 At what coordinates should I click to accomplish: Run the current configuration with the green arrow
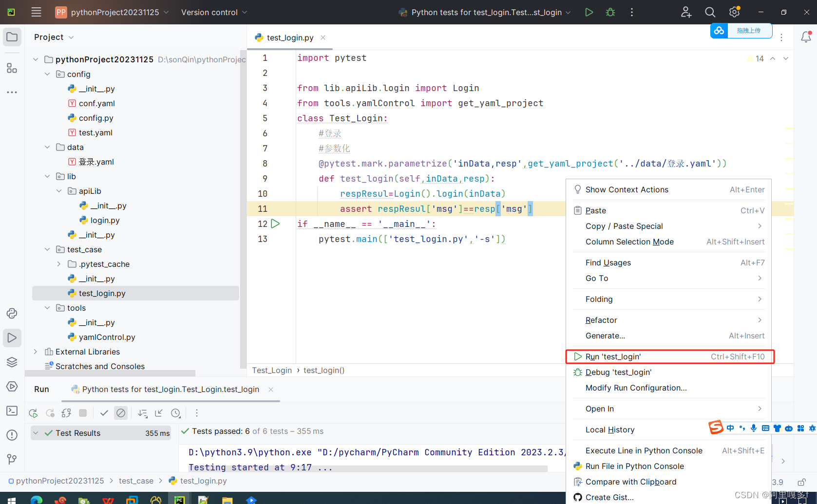589,12
